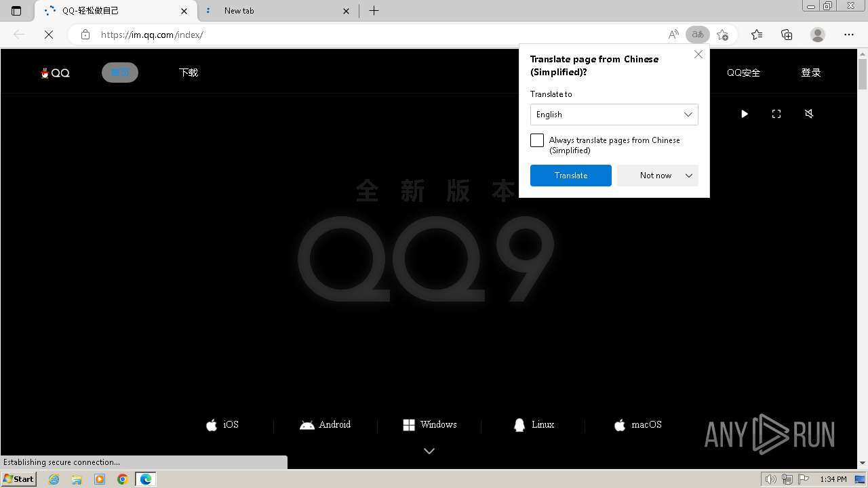Image resolution: width=868 pixels, height=488 pixels.
Task: Switch to the New tab tab
Action: 278,11
